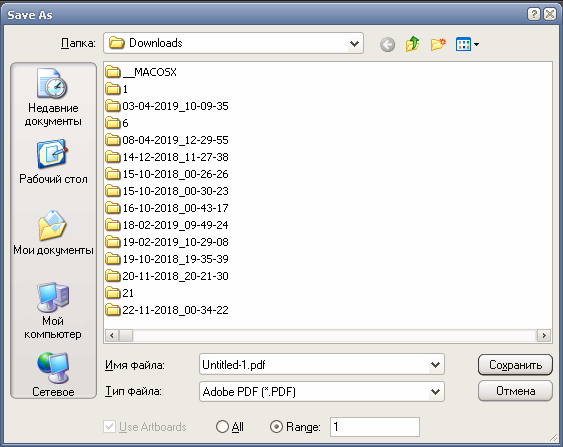
Task: Select folder 16-10-2018_00-43-17
Action: pos(167,208)
